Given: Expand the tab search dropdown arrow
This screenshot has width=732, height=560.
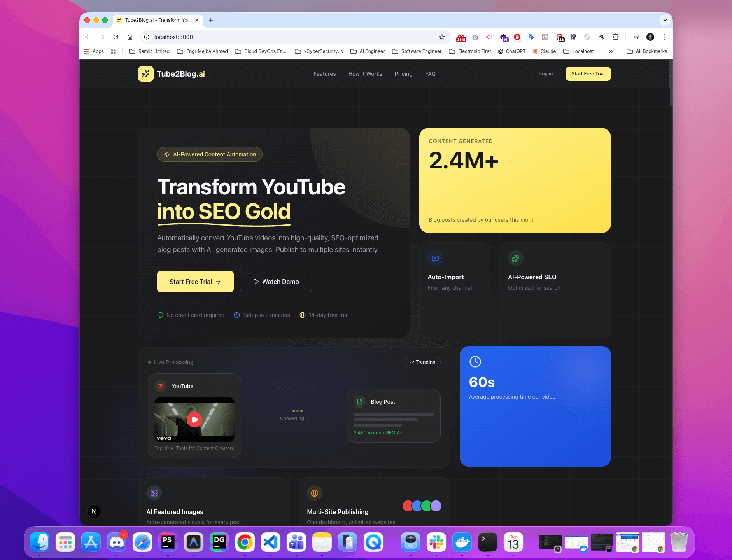Looking at the screenshot, I should [665, 20].
